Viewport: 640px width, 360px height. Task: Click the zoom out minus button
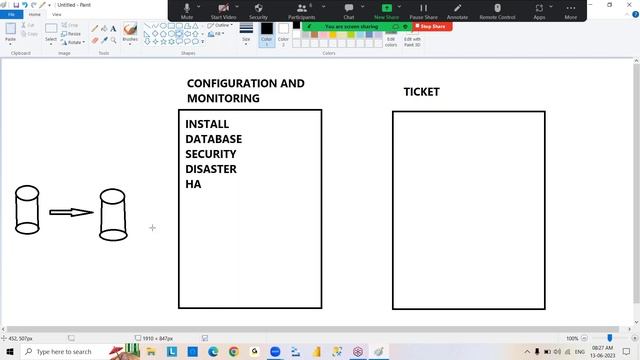click(x=584, y=338)
